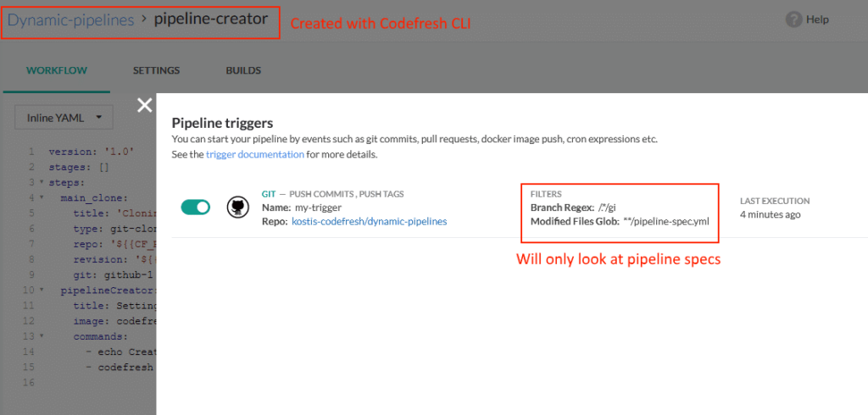
Task: Open the kostis-codefresh/dynamic-pipelines repo link
Action: (x=369, y=221)
